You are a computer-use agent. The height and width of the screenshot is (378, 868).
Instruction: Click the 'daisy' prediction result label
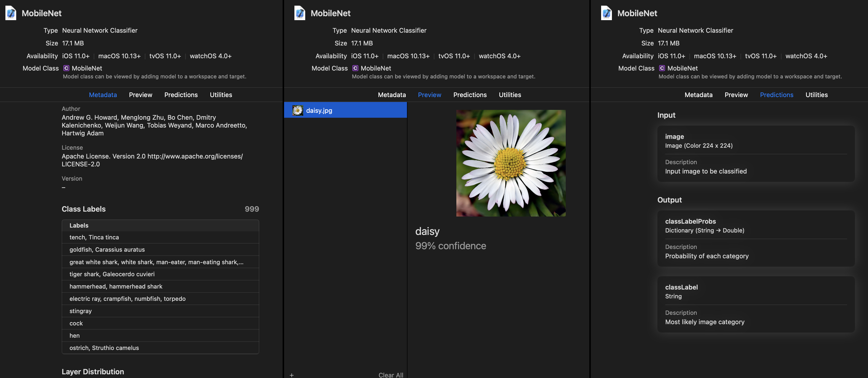coord(427,231)
